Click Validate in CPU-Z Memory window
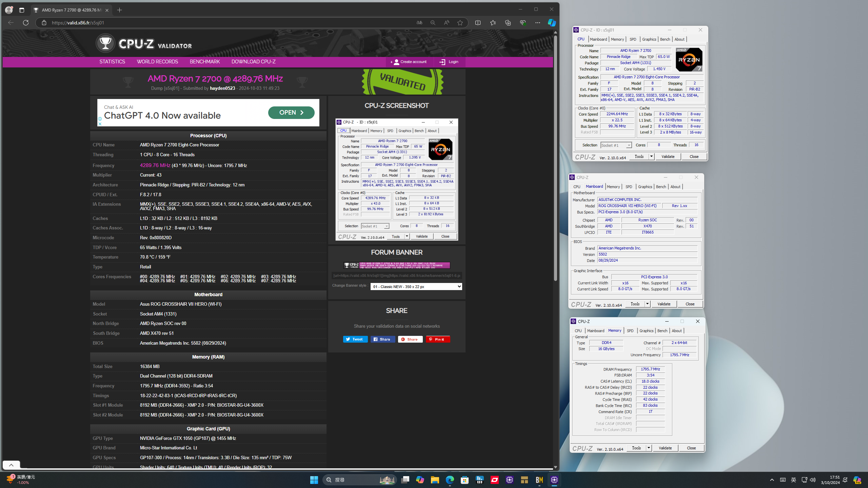Image resolution: width=868 pixels, height=488 pixels. 665,448
